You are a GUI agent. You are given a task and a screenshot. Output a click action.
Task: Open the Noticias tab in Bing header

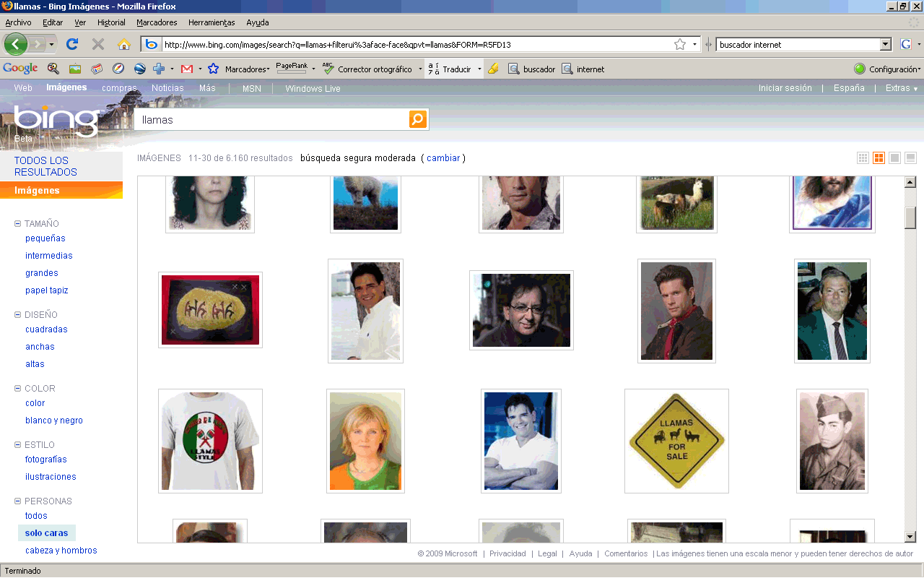167,88
